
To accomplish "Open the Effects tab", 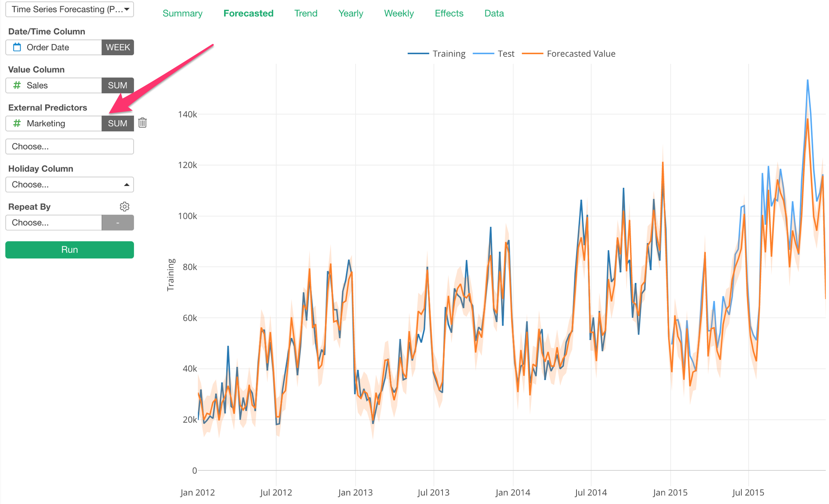I will (x=448, y=13).
